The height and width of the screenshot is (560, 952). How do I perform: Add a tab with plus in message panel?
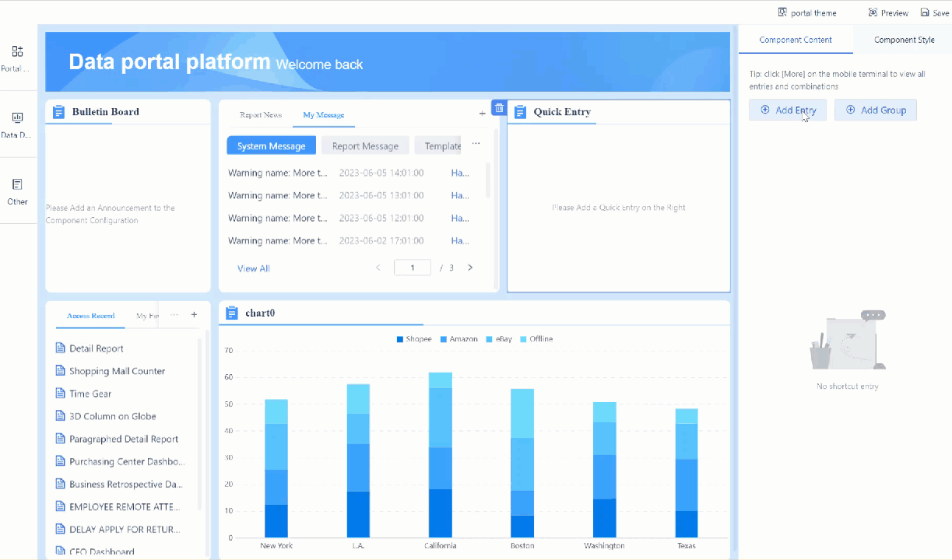click(482, 114)
